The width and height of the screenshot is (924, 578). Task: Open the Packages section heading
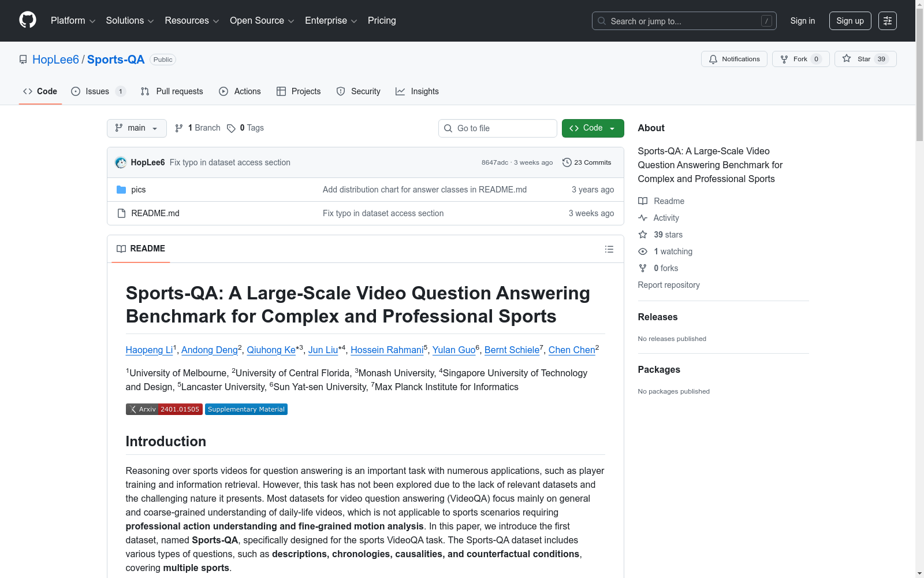(659, 369)
